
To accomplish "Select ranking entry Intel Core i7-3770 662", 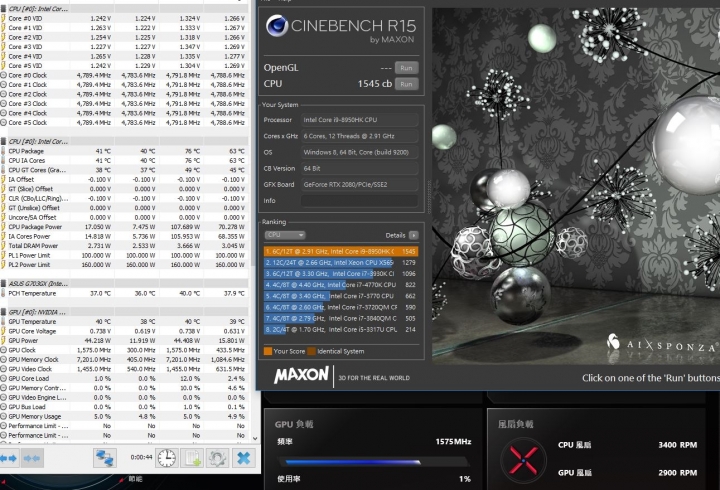I will click(x=341, y=296).
